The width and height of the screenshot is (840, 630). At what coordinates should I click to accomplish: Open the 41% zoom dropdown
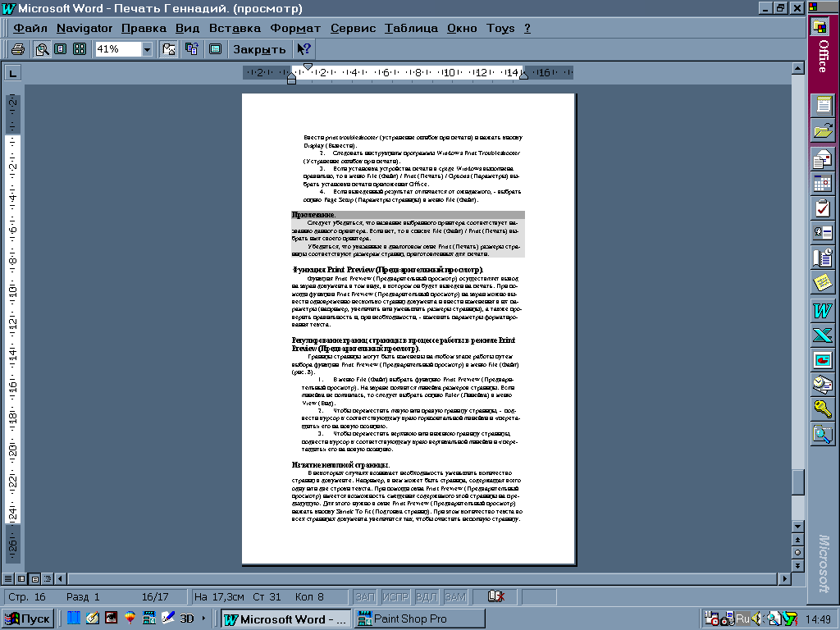coord(147,49)
